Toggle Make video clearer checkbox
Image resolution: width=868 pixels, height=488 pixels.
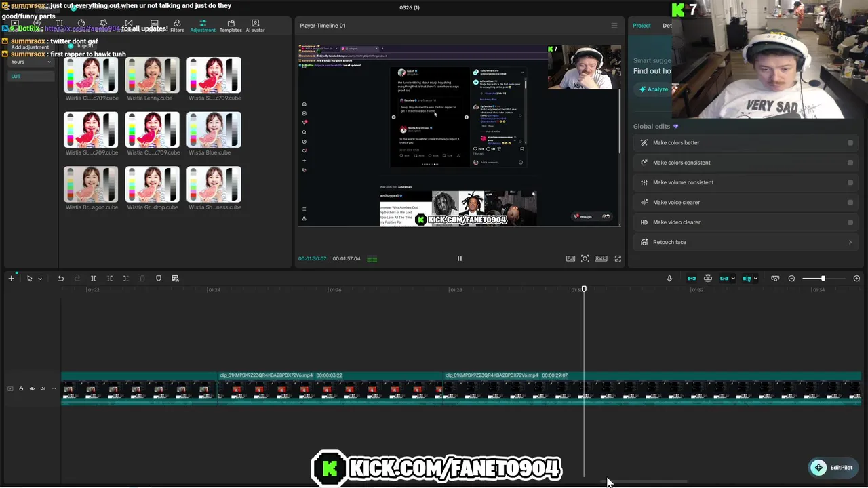click(850, 222)
